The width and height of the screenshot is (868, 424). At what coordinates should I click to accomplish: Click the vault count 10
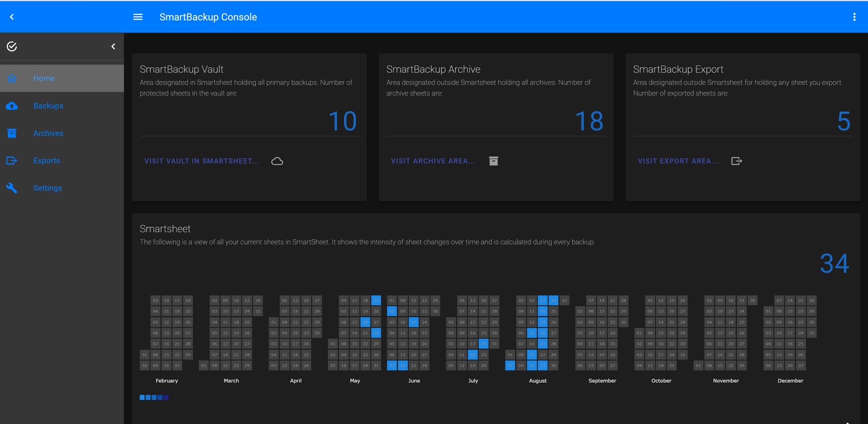(x=342, y=121)
